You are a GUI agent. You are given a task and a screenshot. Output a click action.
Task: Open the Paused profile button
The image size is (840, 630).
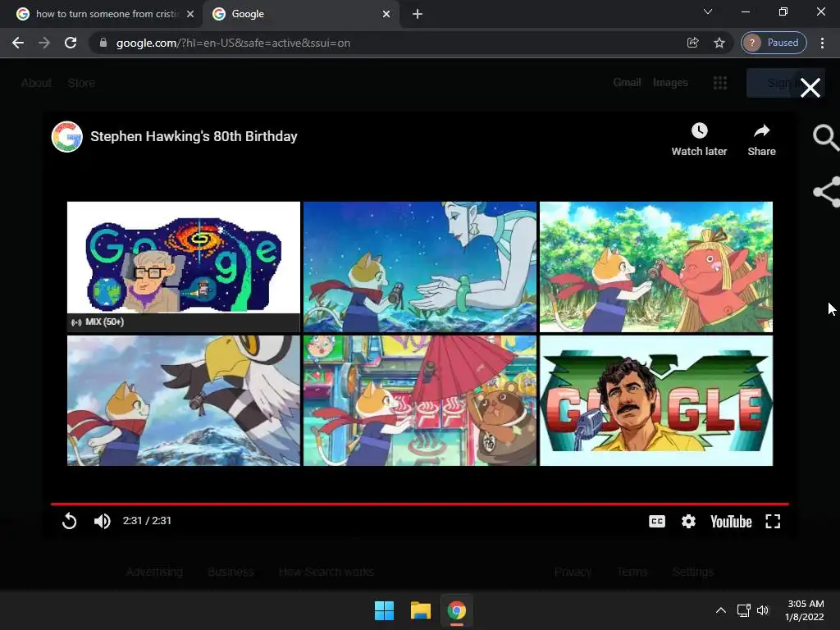(774, 43)
